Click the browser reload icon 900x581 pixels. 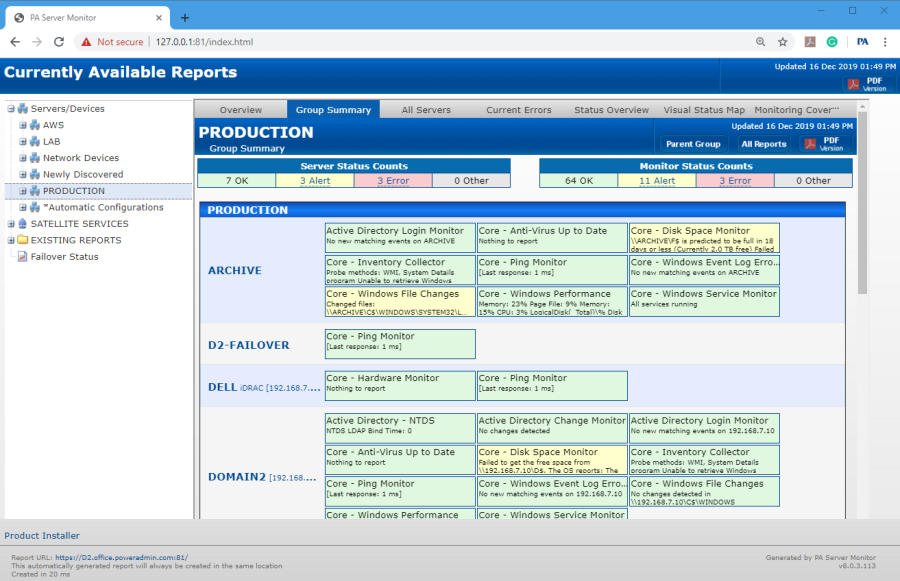pos(59,42)
